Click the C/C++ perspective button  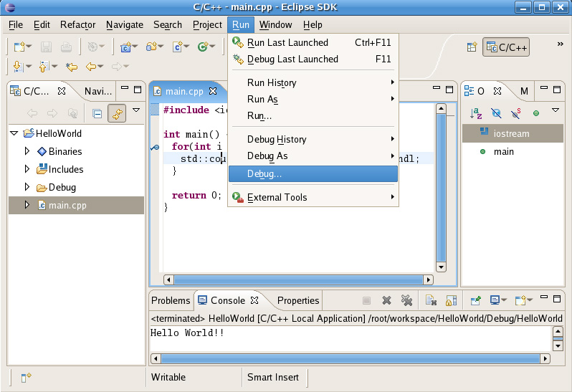[x=506, y=47]
